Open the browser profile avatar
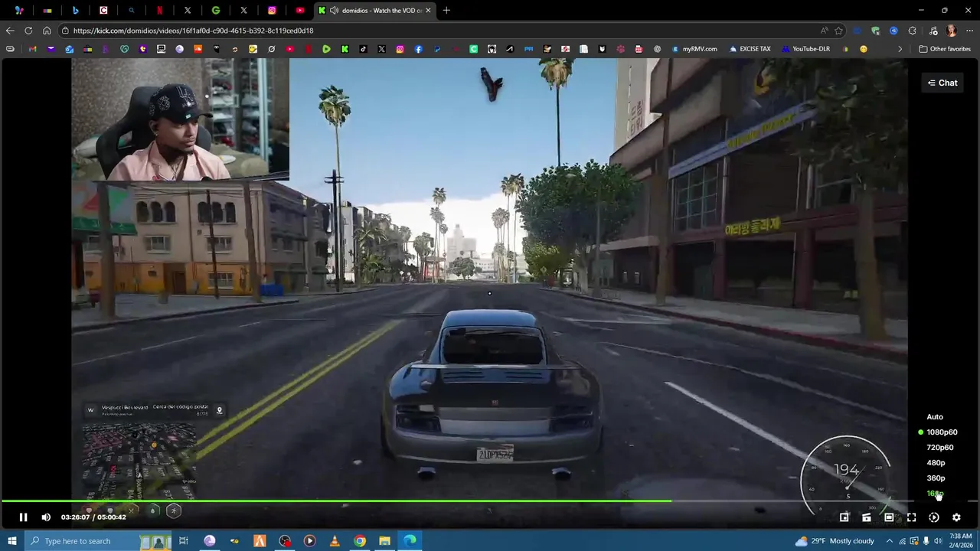Viewport: 980px width, 551px height. 951,31
